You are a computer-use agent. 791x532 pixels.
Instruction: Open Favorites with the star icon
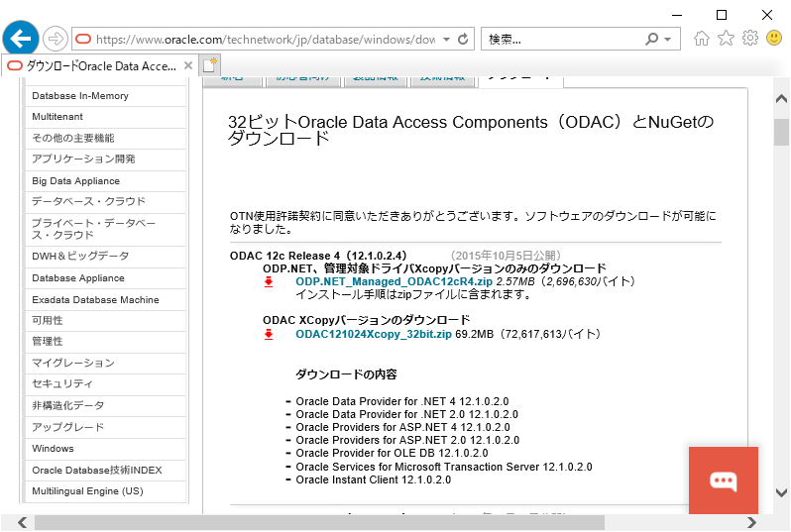[726, 38]
